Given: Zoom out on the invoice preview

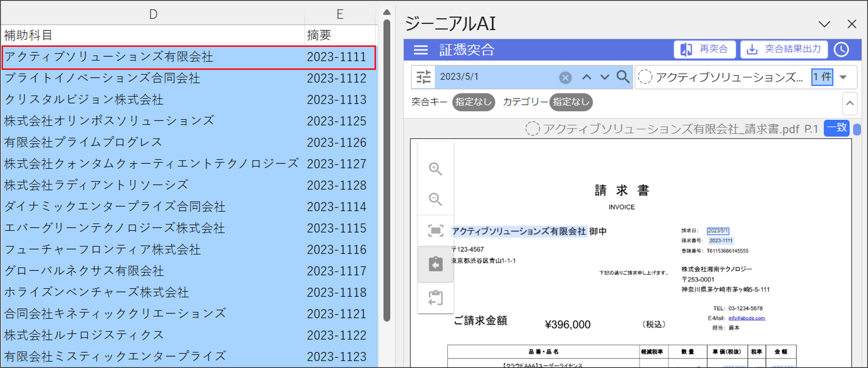Looking at the screenshot, I should point(435,199).
